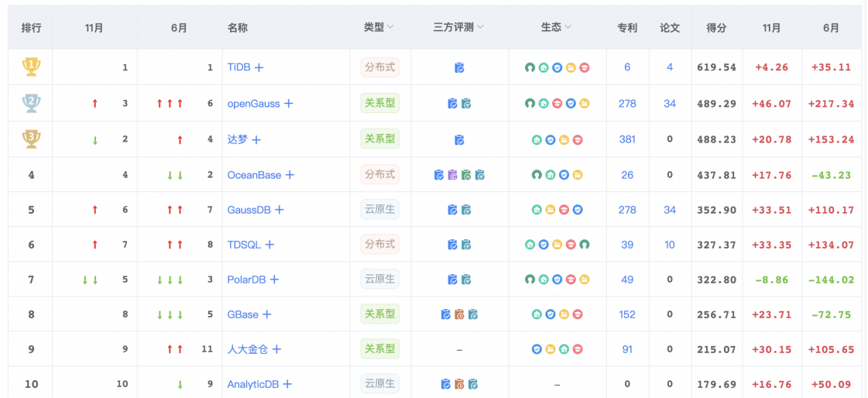Screen dimensions: 868x398
Task: Click the 排行 column header
Action: 31,27
